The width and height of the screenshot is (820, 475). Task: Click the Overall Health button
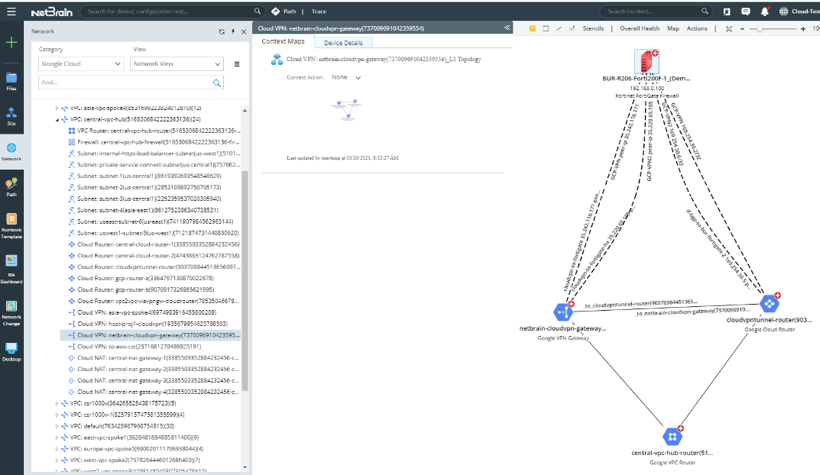point(639,29)
